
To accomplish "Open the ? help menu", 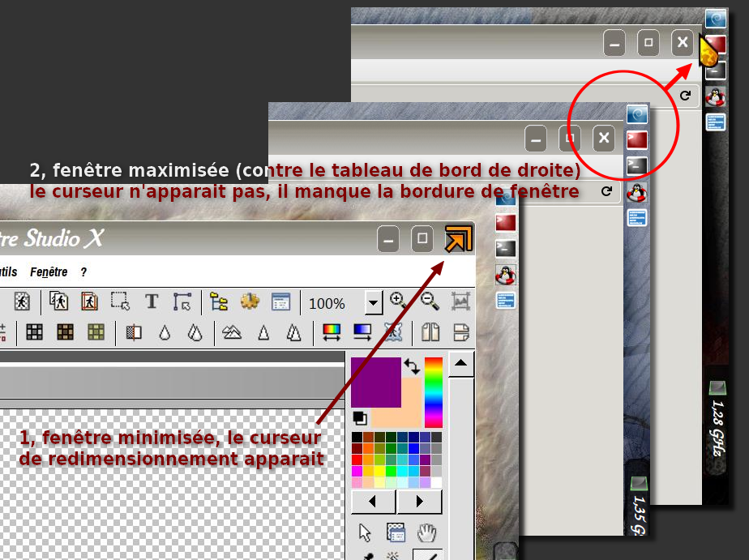I will [83, 272].
